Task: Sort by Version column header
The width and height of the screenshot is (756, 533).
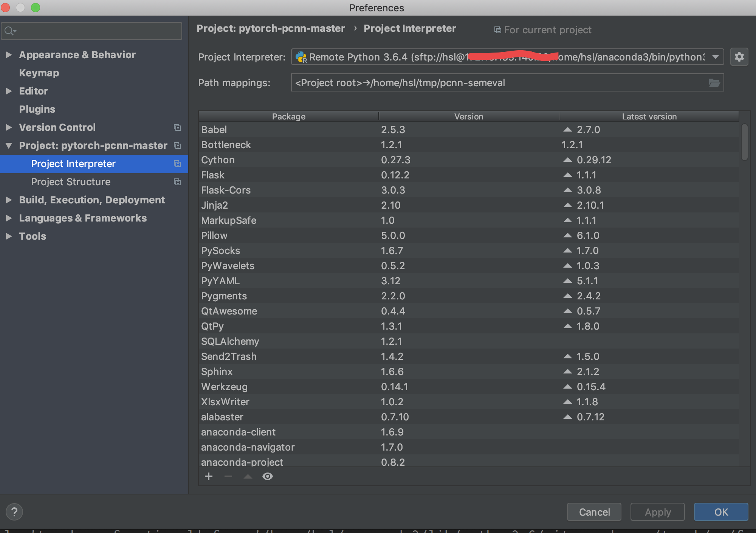Action: coord(469,116)
